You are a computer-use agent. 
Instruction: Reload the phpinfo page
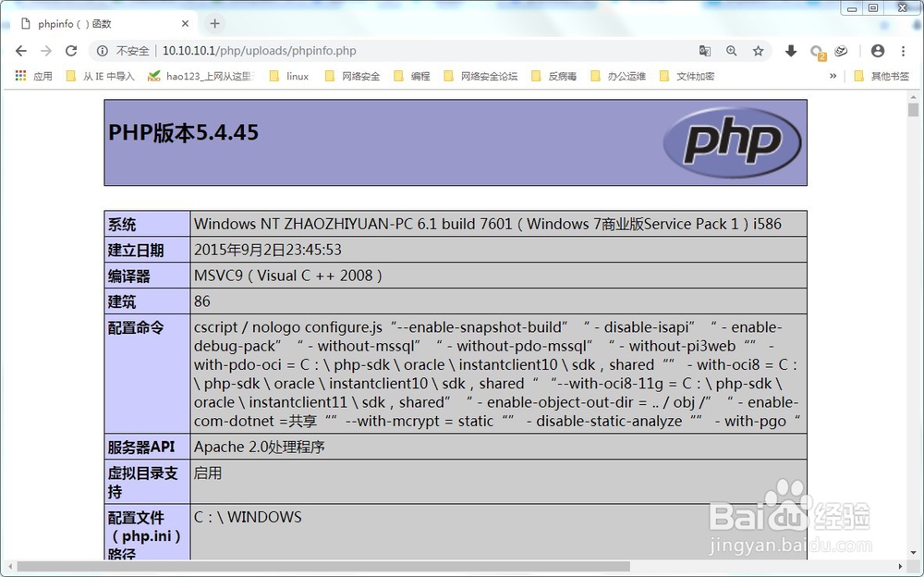coord(71,51)
